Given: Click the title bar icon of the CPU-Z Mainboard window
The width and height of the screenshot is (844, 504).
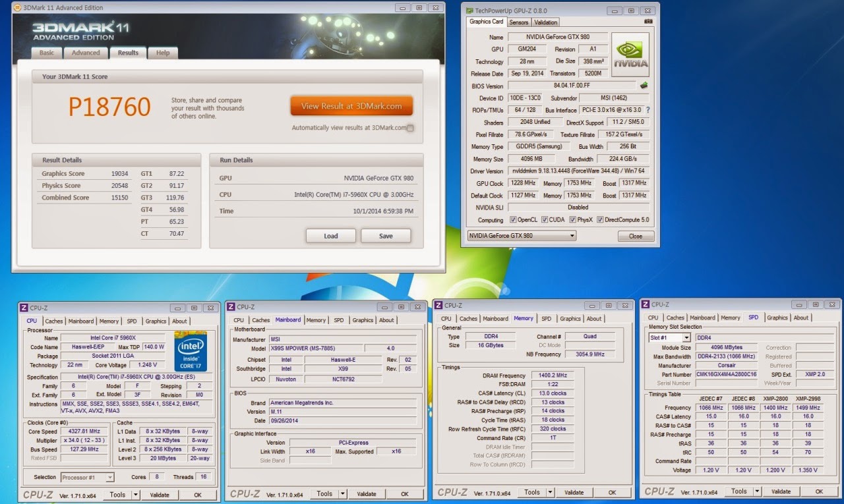Looking at the screenshot, I should pyautogui.click(x=230, y=307).
